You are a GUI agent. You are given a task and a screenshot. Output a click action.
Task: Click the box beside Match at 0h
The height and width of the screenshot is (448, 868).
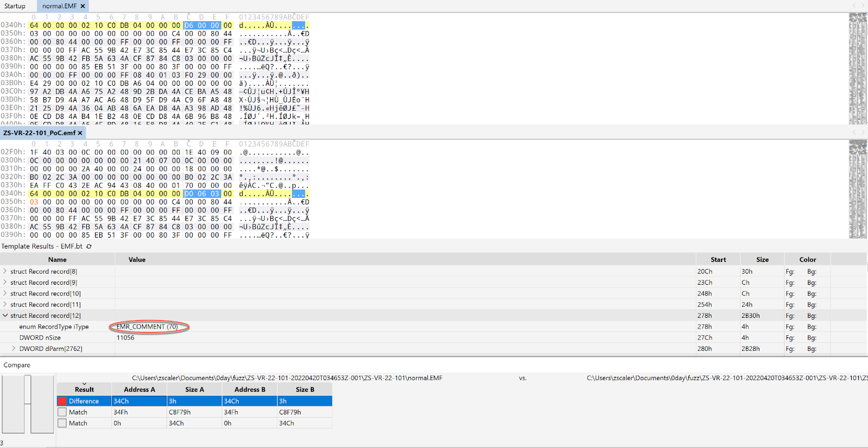click(x=62, y=423)
